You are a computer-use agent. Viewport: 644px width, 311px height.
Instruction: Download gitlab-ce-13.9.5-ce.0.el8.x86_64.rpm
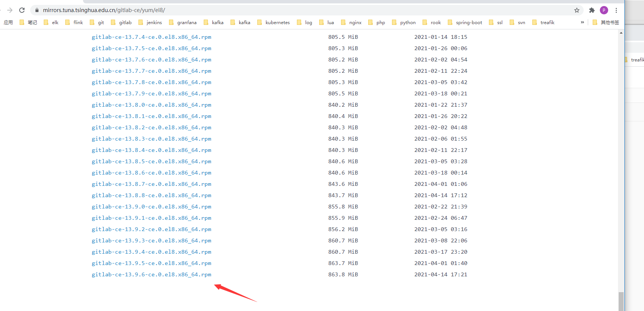point(151,263)
